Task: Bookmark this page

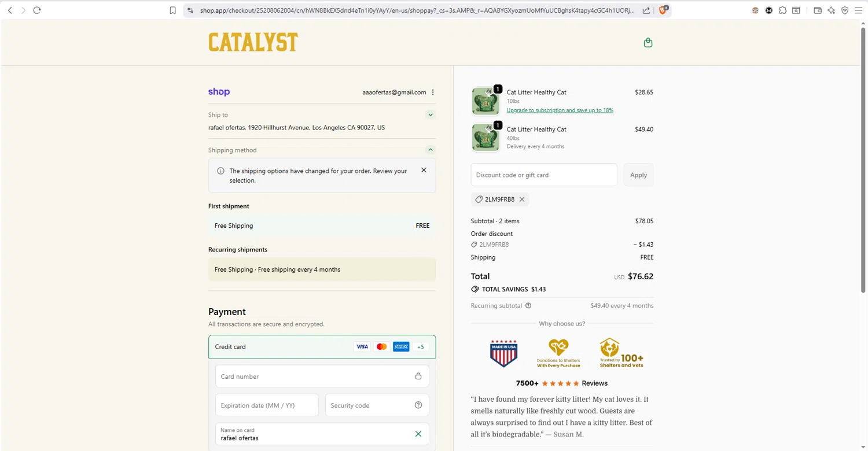Action: click(x=172, y=10)
